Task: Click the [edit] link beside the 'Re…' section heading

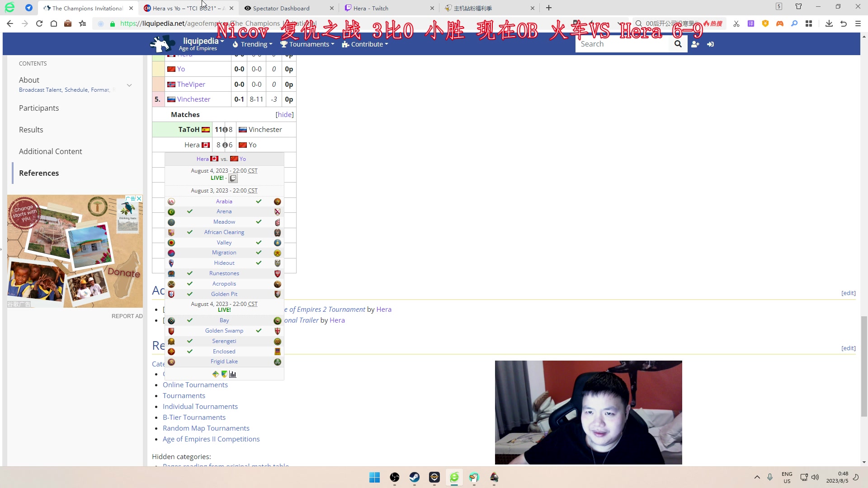Action: pyautogui.click(x=848, y=348)
